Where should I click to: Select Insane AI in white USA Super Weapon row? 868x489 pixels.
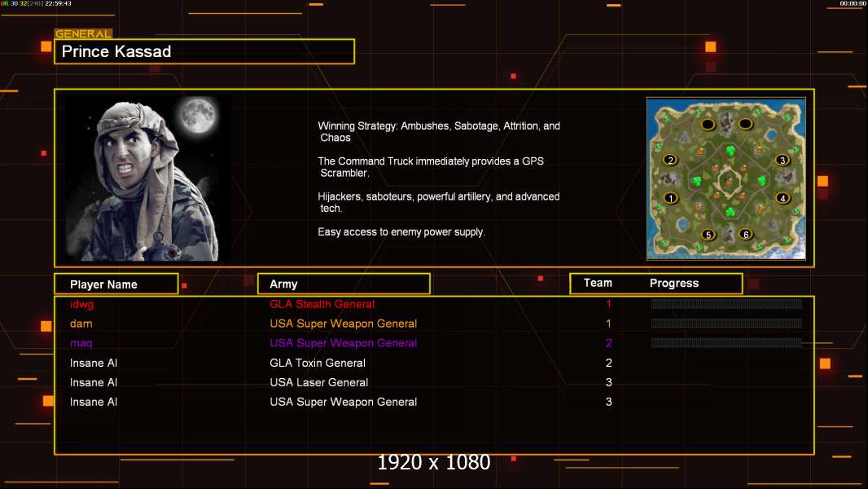[94, 402]
